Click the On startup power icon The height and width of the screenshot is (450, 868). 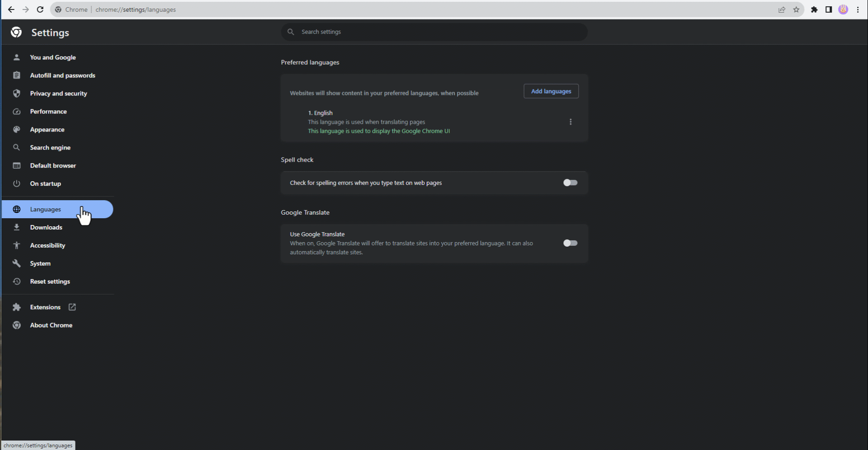point(17,184)
